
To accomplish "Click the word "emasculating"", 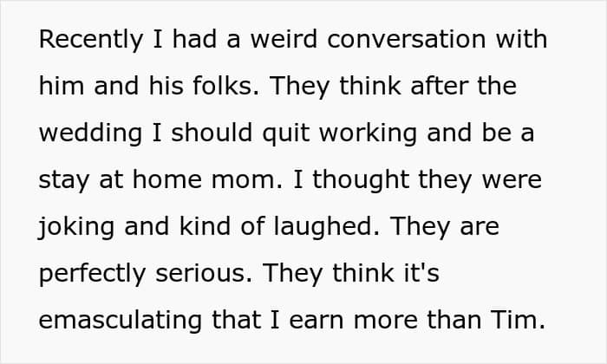I will coord(121,321).
